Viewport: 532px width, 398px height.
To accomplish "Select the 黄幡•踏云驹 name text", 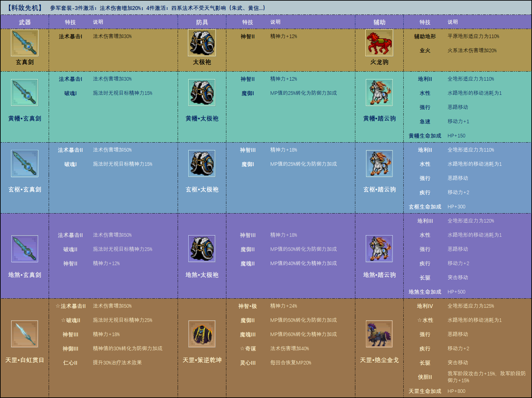I will click(x=379, y=118).
